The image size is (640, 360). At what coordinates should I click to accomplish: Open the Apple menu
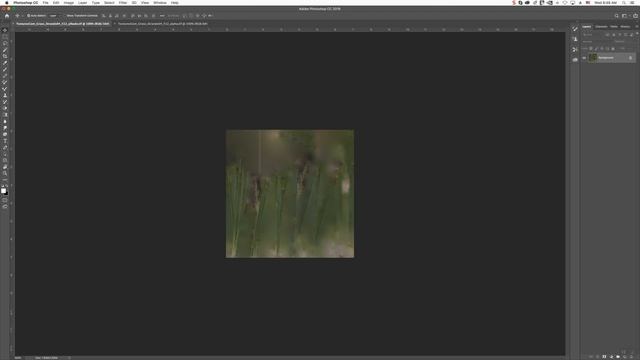(x=7, y=2)
